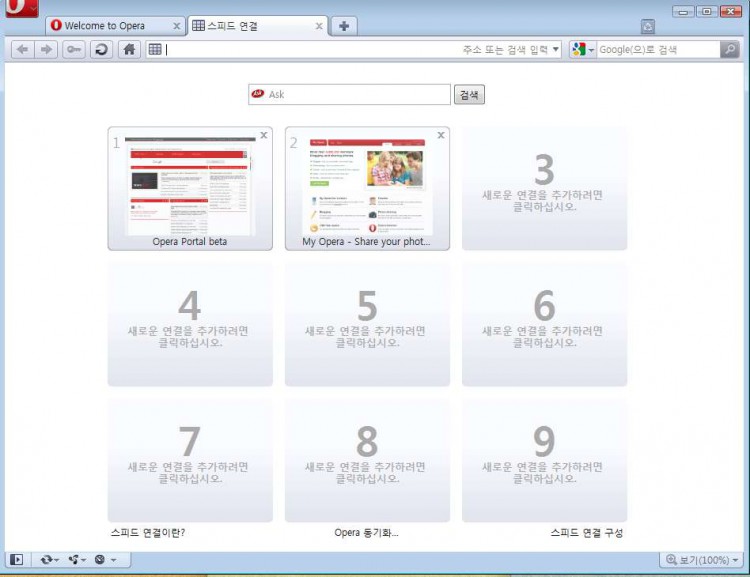Viewport: 750px width, 577px height.
Task: Open the Opera Link sync icon menu
Action: click(50, 559)
